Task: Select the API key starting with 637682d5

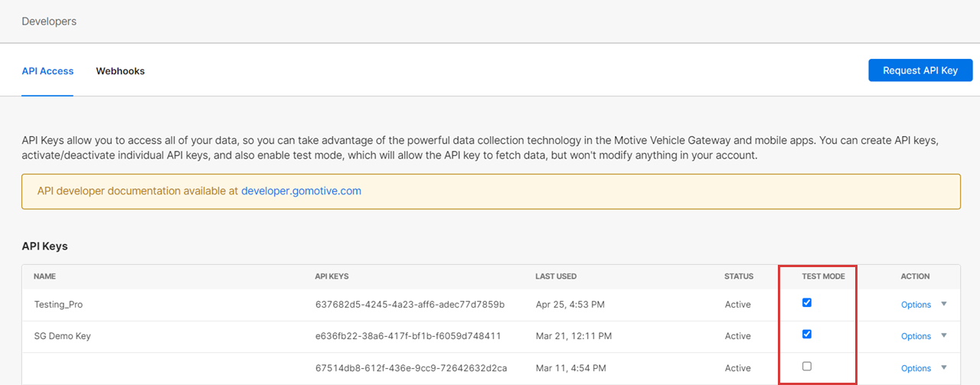Action: click(x=410, y=305)
